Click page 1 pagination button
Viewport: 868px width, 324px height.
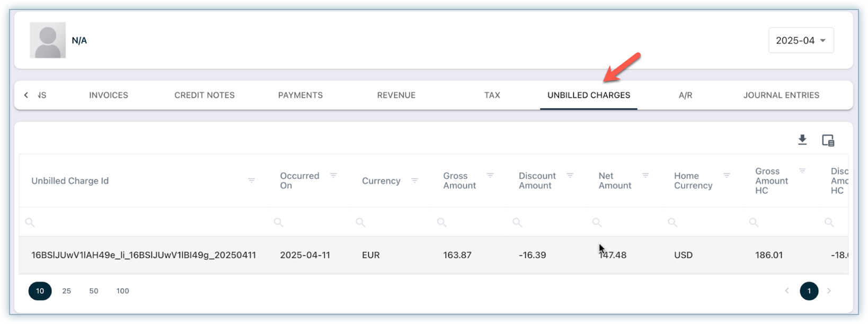tap(809, 291)
